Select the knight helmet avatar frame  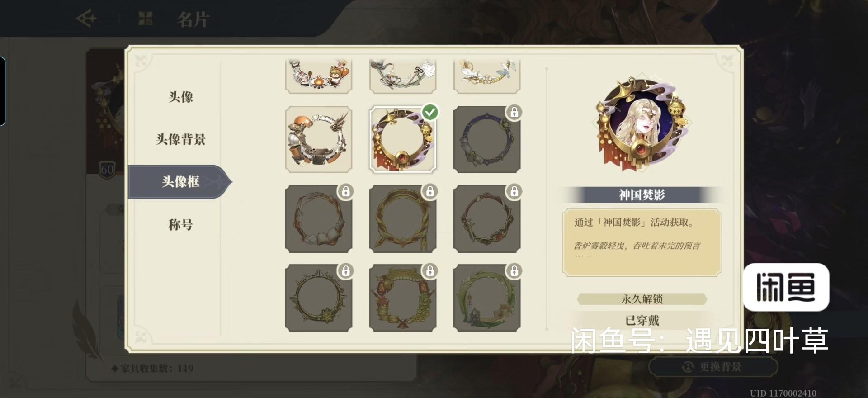tap(319, 139)
